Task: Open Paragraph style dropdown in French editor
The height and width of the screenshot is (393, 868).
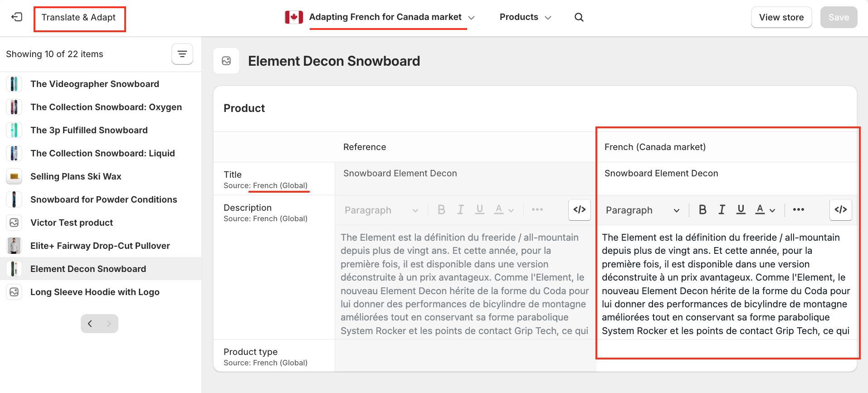Action: (x=643, y=210)
